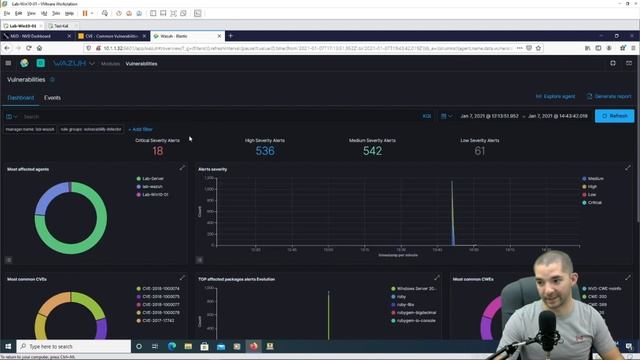Image resolution: width=640 pixels, height=360 pixels.
Task: Bookmark this page with star icon
Action: point(538,48)
